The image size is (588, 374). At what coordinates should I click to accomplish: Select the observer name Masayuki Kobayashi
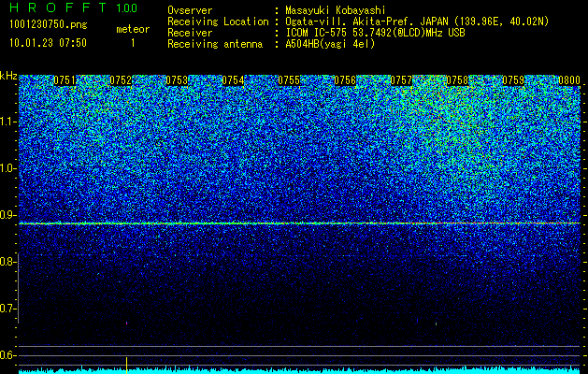point(336,10)
